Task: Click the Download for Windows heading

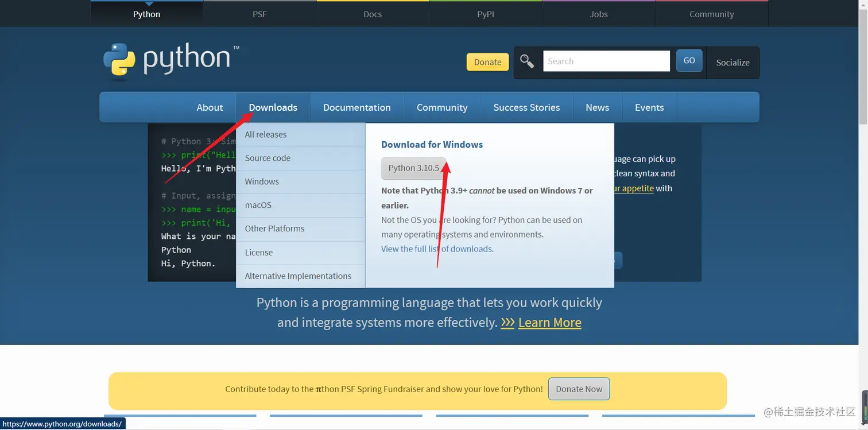Action: tap(432, 145)
